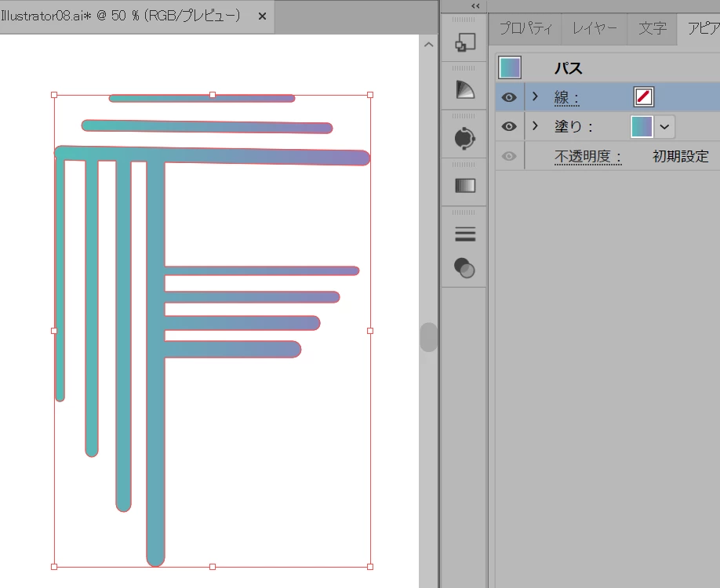The width and height of the screenshot is (720, 588).
Task: Click the 塗り gradient fill swatch
Action: (x=642, y=127)
